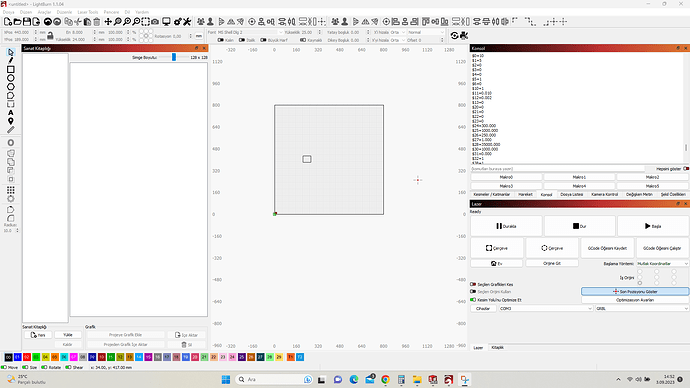Click the Başla start button
This screenshot has height=388, width=690.
pyautogui.click(x=653, y=226)
